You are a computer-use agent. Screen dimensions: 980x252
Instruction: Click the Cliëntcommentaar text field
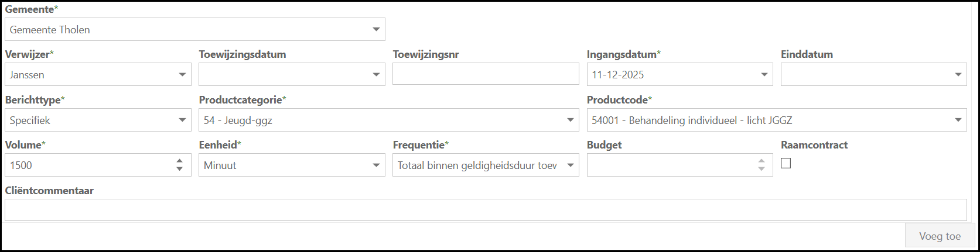tap(485, 210)
